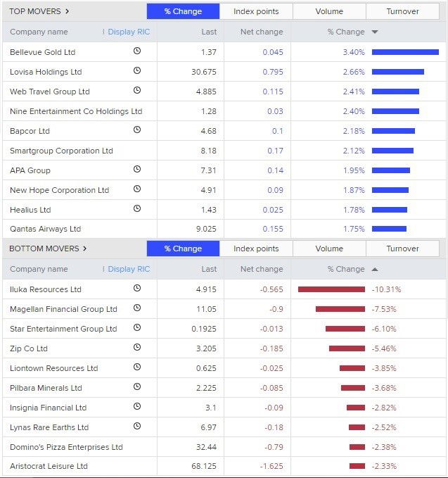Select the Turnover tab in Top Movers
The width and height of the screenshot is (448, 478).
402,11
